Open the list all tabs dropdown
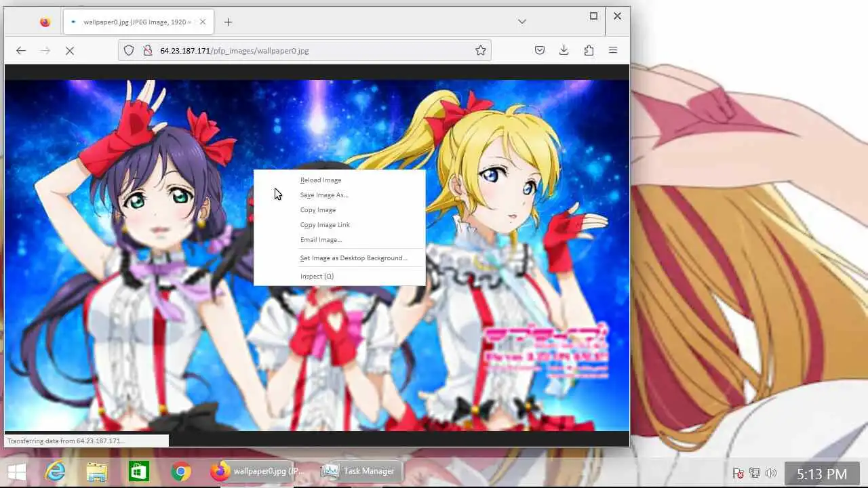Viewport: 868px width, 488px height. (x=521, y=22)
